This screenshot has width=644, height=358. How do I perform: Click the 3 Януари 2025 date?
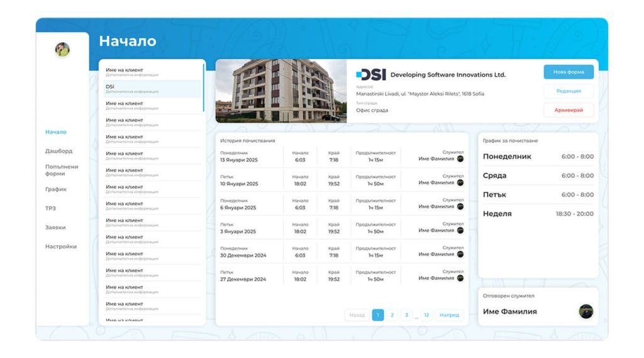coord(238,232)
